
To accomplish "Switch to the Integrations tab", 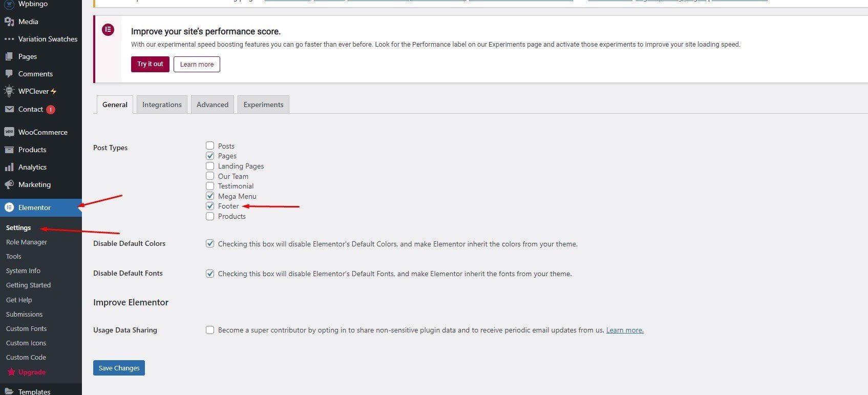I will 162,105.
